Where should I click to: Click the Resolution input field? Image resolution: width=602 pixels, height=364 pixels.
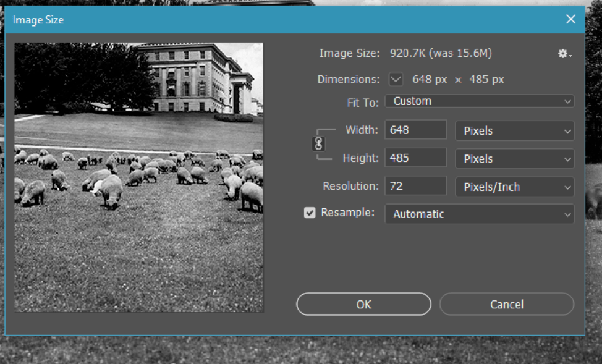[416, 186]
